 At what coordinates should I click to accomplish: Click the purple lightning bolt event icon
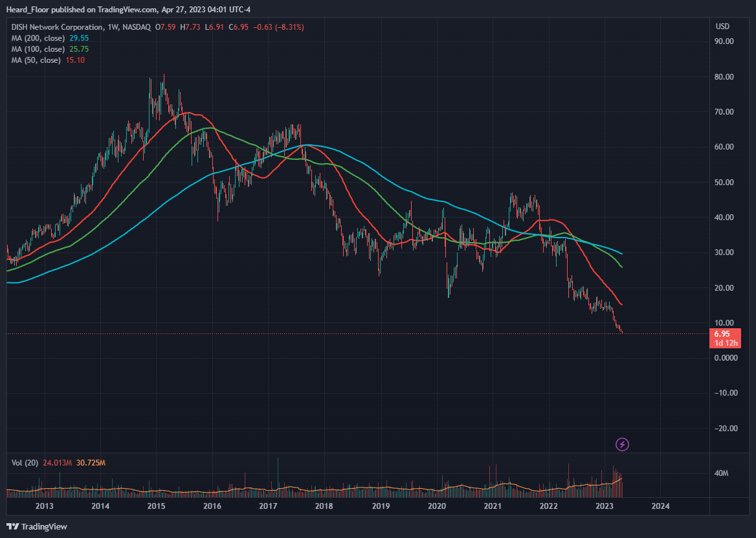[623, 444]
